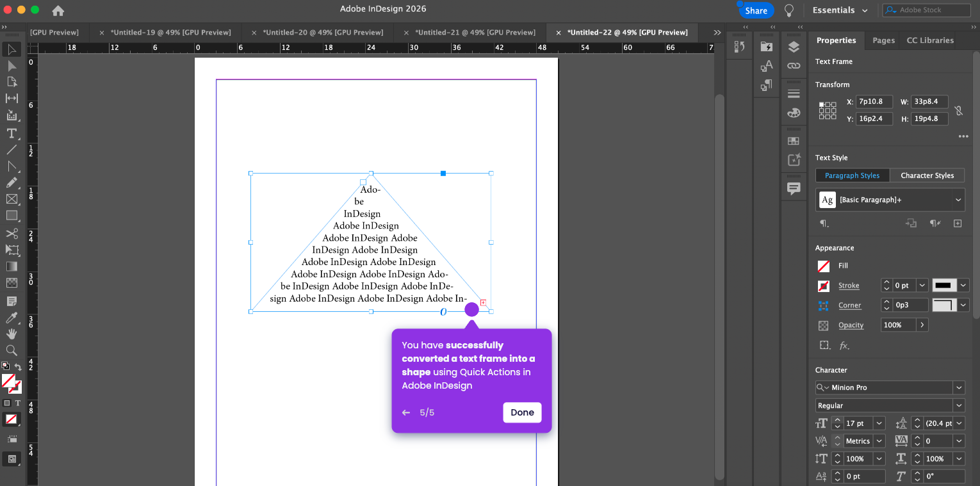The width and height of the screenshot is (980, 486).
Task: Open the Regular font style dropdown
Action: click(959, 405)
